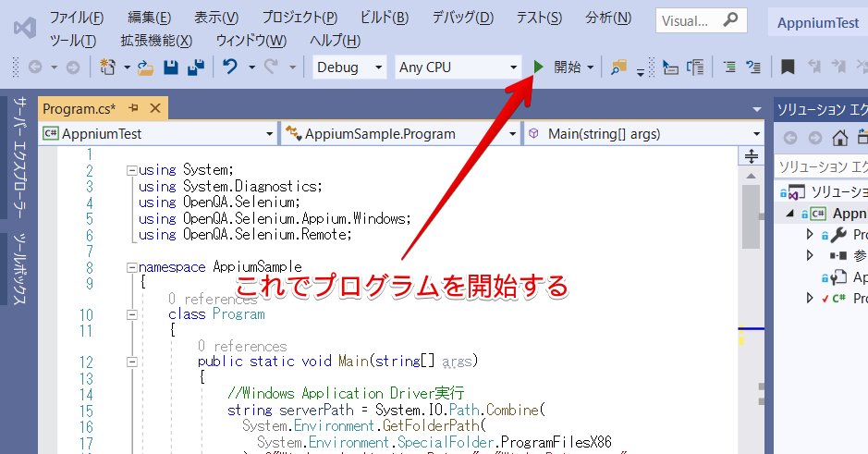The height and width of the screenshot is (454, 868).
Task: Click the Redo arrow icon
Action: point(271,67)
